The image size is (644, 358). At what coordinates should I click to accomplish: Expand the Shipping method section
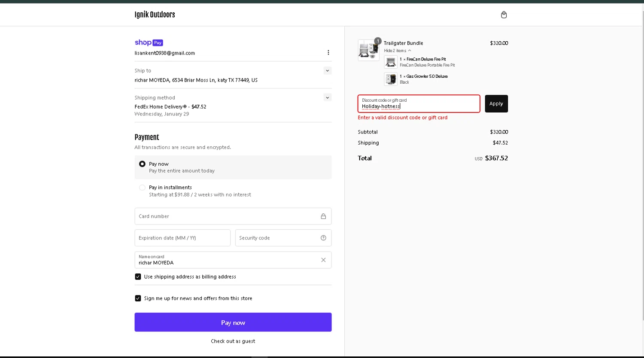pos(327,97)
